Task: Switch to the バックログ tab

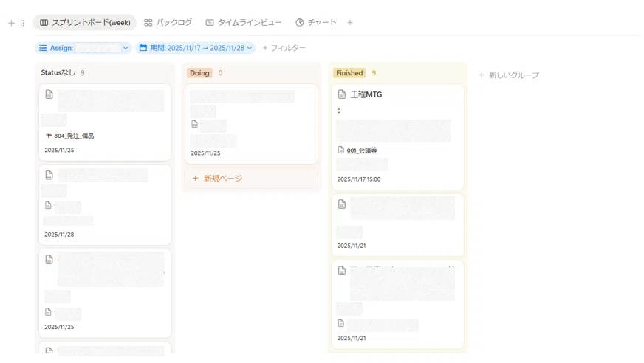Action: coord(168,23)
